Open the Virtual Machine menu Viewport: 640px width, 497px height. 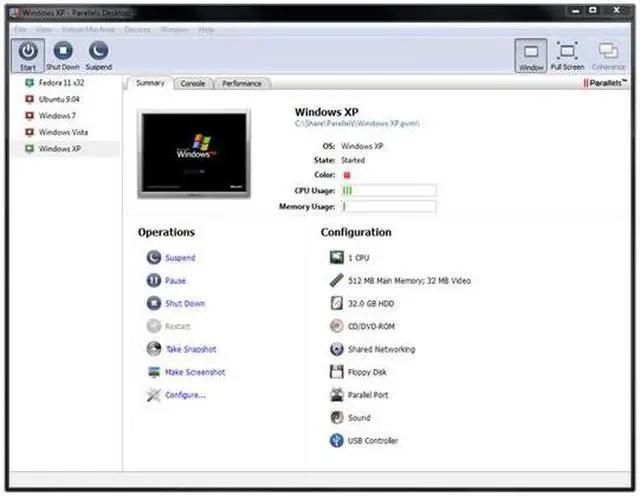(x=88, y=30)
